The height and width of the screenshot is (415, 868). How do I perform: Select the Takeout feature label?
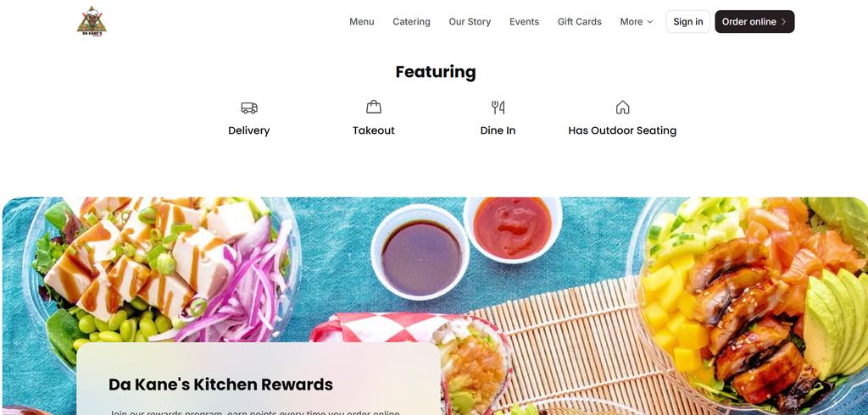374,130
